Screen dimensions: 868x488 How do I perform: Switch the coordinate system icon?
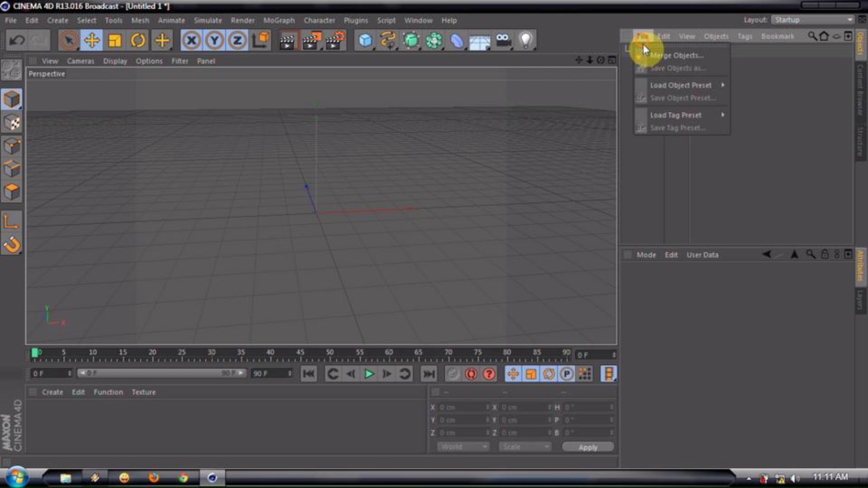point(261,40)
